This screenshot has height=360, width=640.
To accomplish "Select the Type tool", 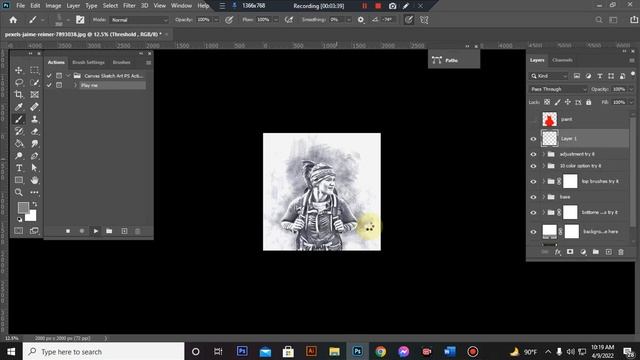I will coord(19,168).
